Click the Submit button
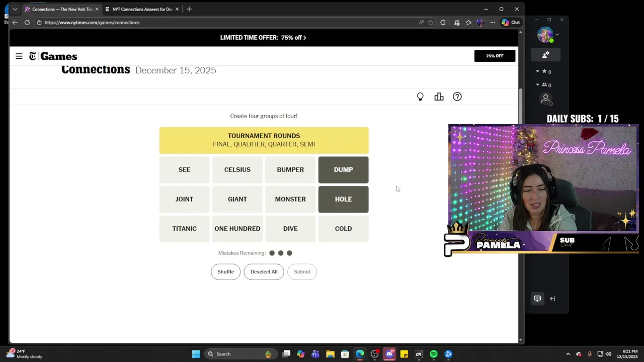Image resolution: width=644 pixels, height=362 pixels. tap(302, 271)
